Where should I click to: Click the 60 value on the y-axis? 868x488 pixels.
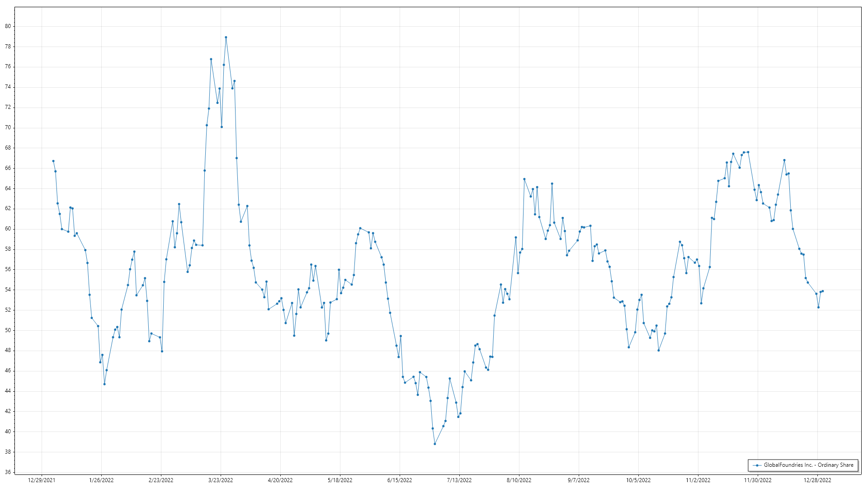8,229
